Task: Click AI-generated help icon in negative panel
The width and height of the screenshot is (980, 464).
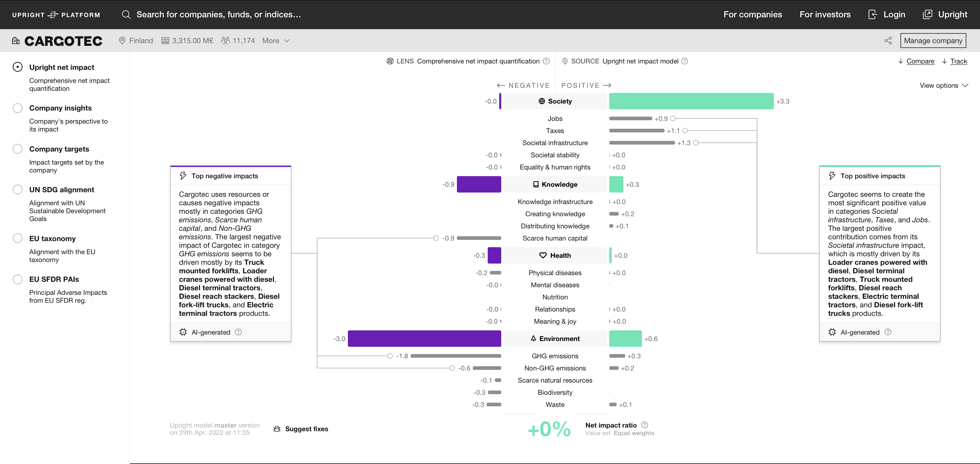Action: [x=238, y=332]
